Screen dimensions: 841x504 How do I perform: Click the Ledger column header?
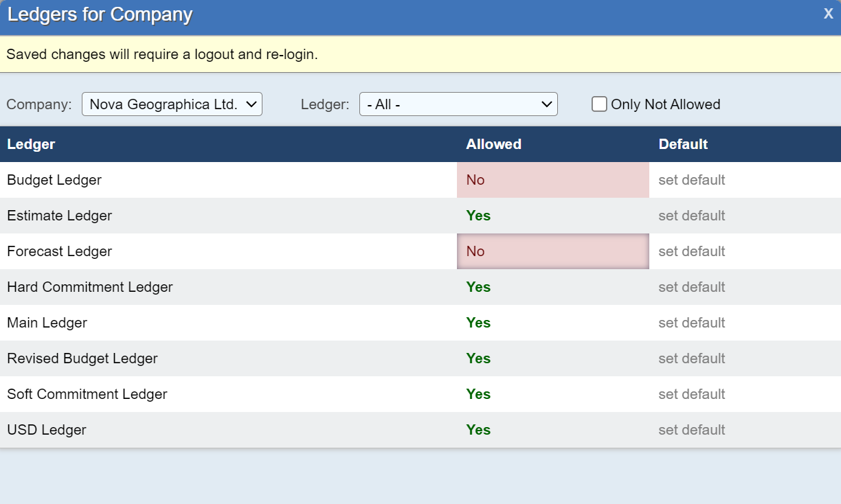coord(31,144)
